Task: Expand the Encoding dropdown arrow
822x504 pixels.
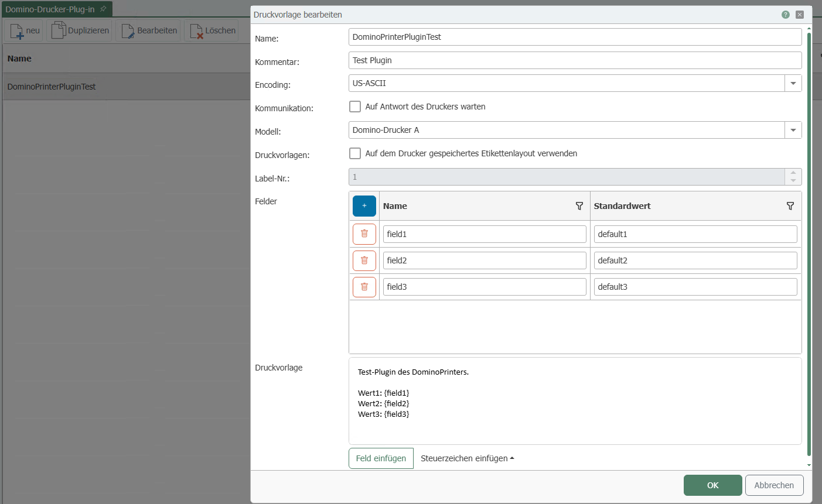Action: click(793, 83)
